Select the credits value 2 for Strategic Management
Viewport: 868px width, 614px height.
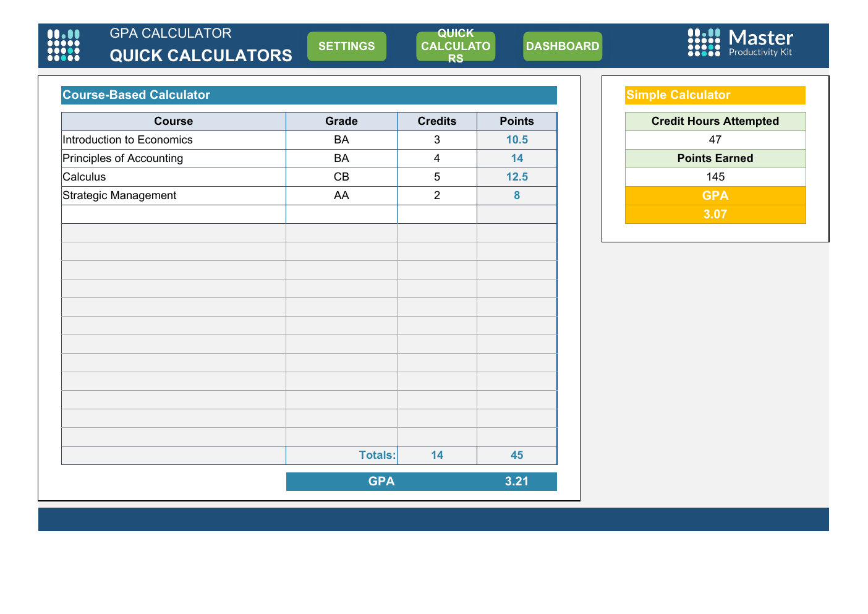pyautogui.click(x=437, y=195)
